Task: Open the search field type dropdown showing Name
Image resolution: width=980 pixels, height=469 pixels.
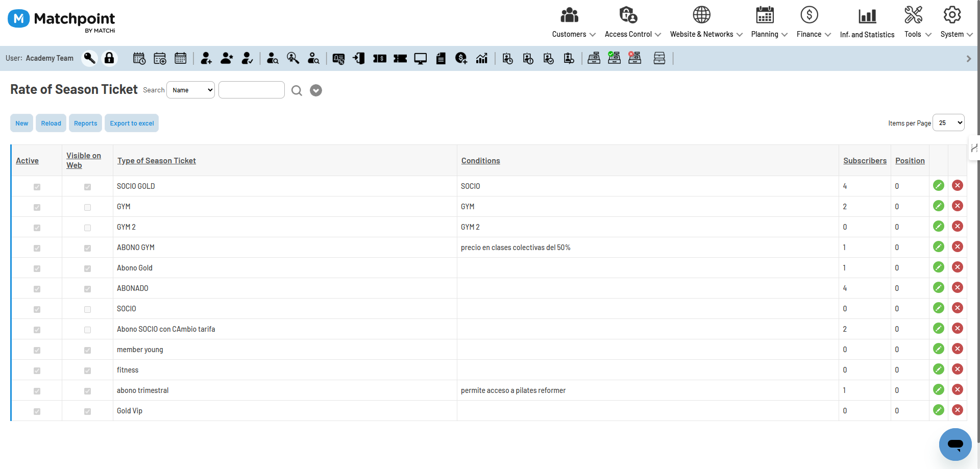Action: (190, 90)
